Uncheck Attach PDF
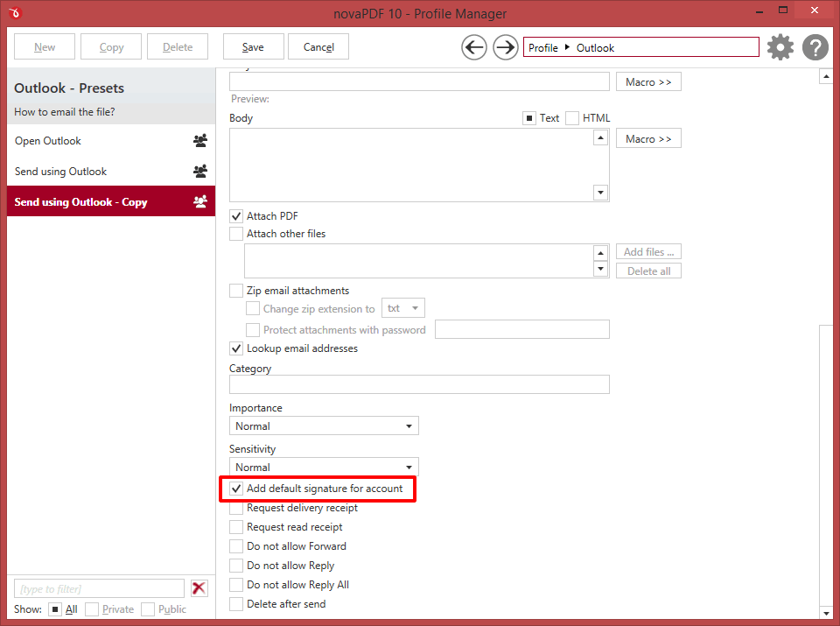Screen dimensions: 840x626 pos(235,216)
